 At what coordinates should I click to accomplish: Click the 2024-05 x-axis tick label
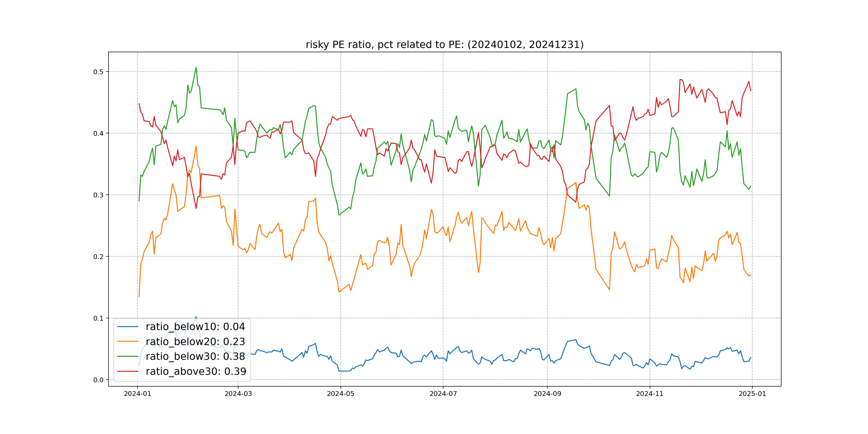(341, 394)
